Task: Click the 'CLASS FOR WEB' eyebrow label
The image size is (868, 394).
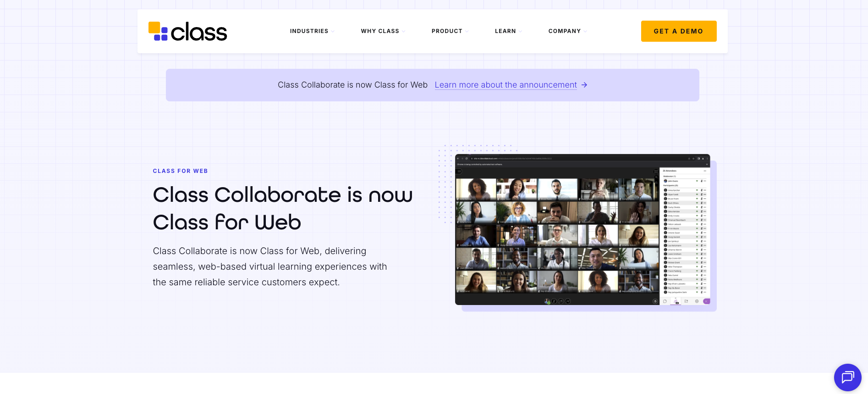Action: point(180,171)
